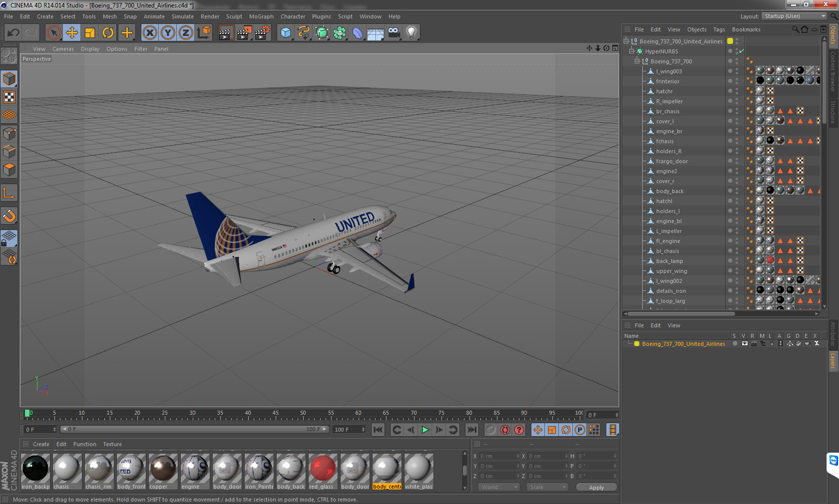This screenshot has width=839, height=504.
Task: Click the Undo arrow icon
Action: pos(13,33)
